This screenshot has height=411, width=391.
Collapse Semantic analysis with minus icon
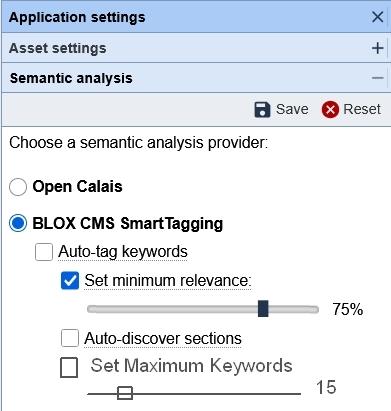[377, 78]
